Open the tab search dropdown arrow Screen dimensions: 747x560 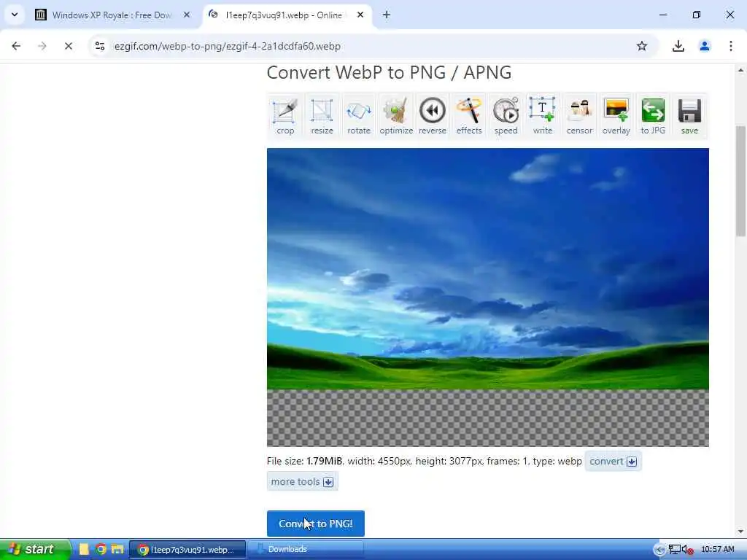tap(15, 15)
